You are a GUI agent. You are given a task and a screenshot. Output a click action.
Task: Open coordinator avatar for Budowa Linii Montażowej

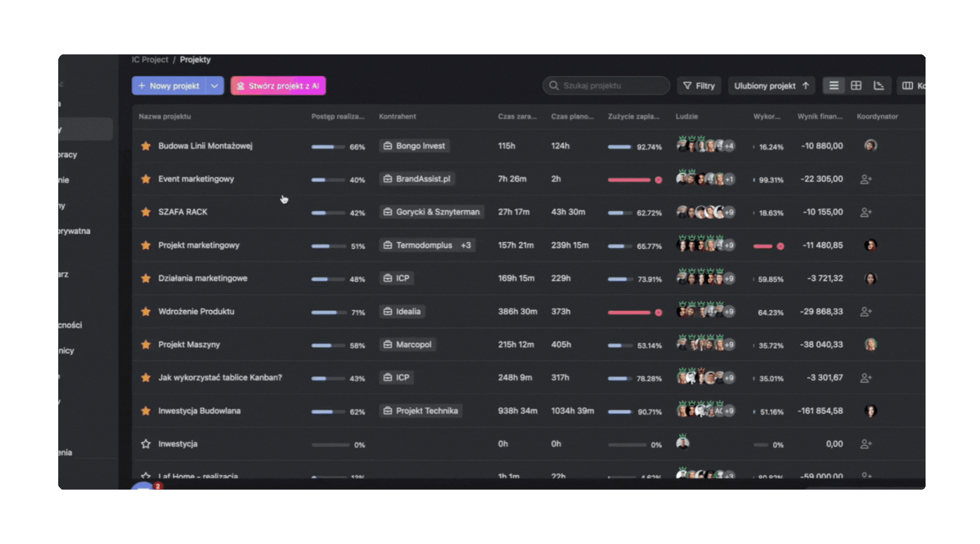click(871, 145)
